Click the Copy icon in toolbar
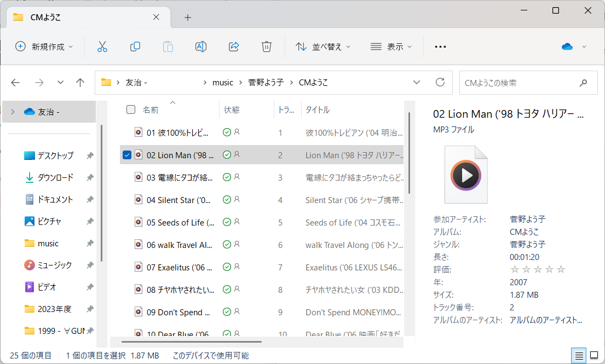Image resolution: width=605 pixels, height=364 pixels. 135,47
